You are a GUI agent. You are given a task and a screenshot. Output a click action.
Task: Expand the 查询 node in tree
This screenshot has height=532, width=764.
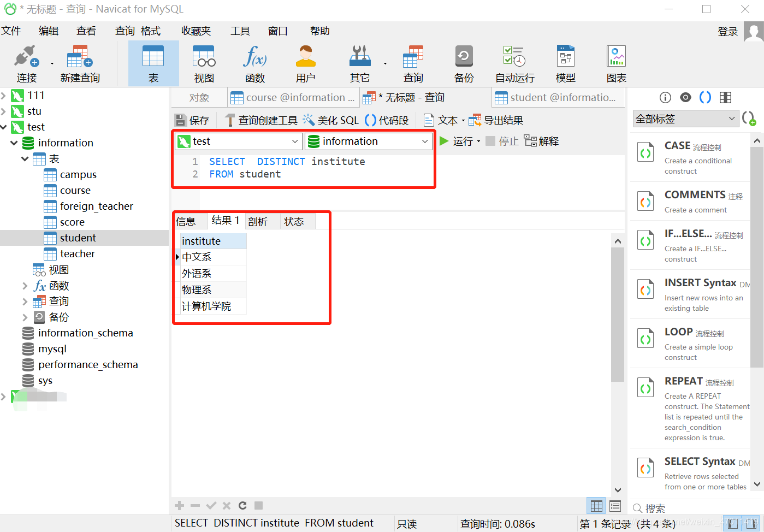(25, 302)
